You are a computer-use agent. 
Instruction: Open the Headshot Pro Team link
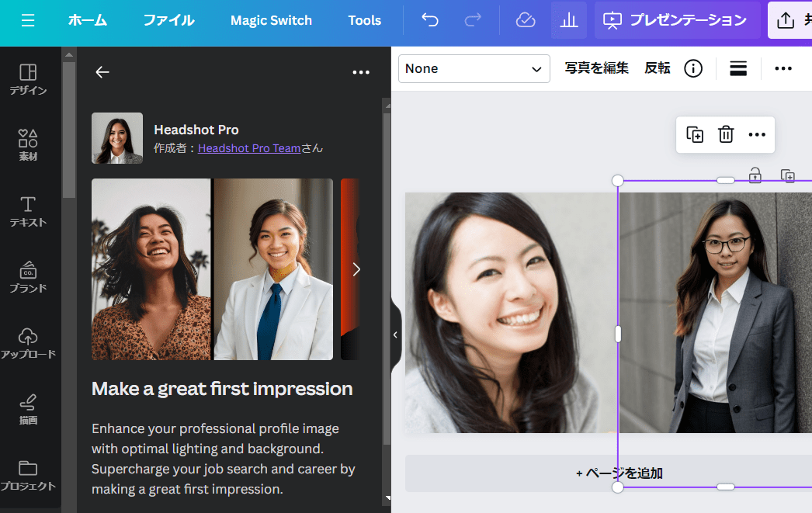(248, 148)
